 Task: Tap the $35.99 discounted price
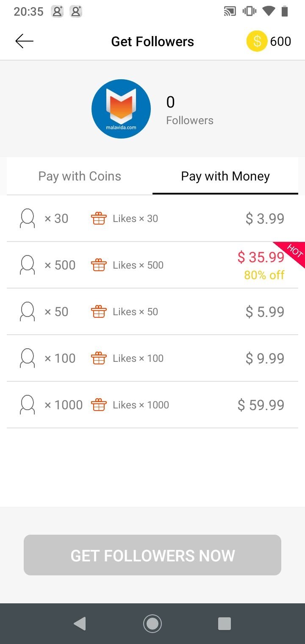(x=261, y=257)
